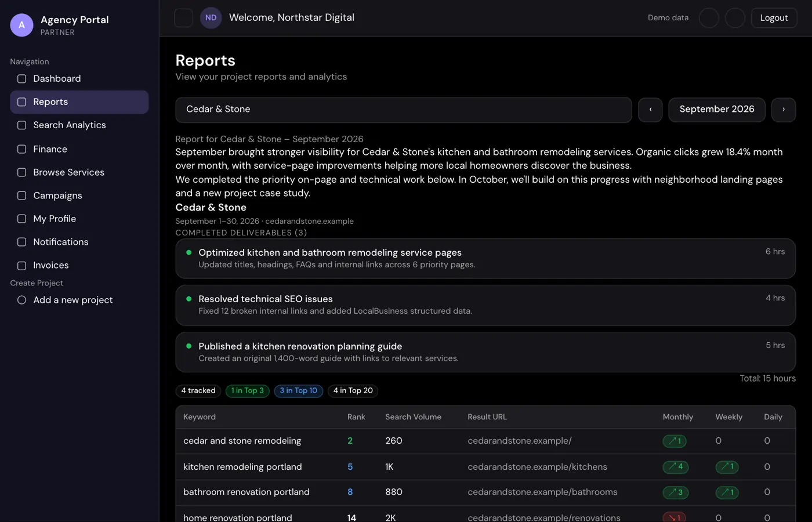Click the keyword 'bathroom renovation portland'
This screenshot has width=812, height=522.
[x=246, y=492]
